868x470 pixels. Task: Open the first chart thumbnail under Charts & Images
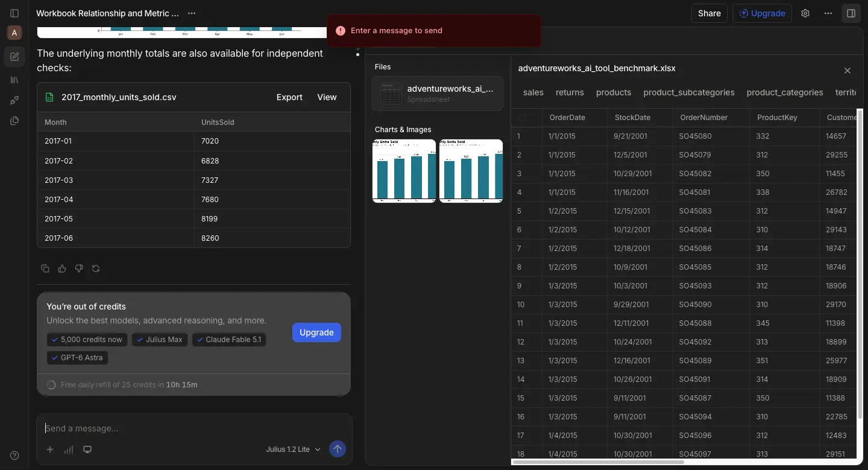404,171
